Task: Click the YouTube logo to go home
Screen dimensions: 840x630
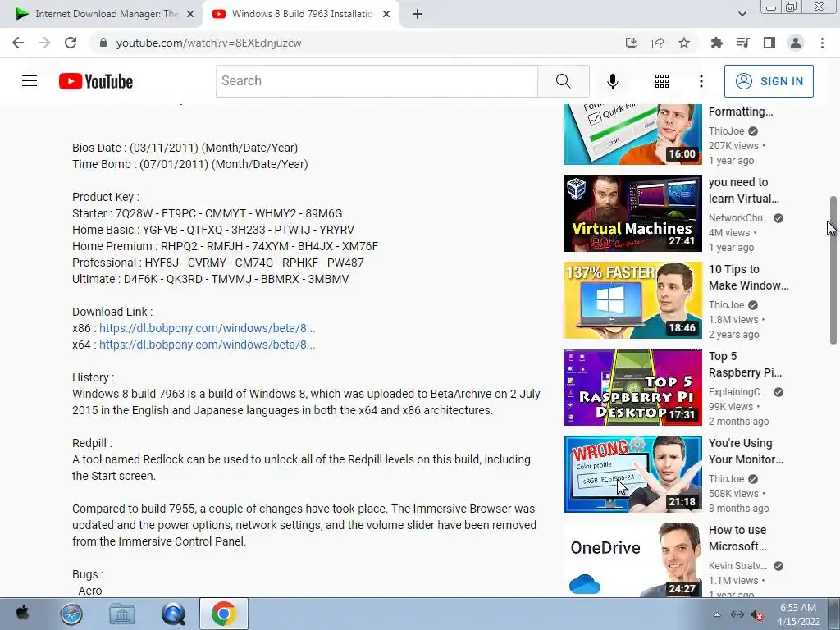Action: (96, 81)
